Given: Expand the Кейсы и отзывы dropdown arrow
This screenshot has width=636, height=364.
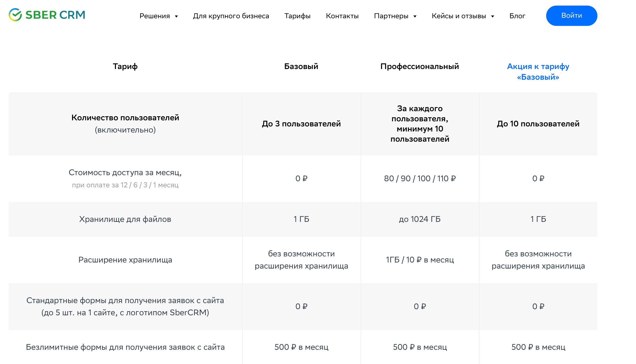Looking at the screenshot, I should click(x=493, y=16).
